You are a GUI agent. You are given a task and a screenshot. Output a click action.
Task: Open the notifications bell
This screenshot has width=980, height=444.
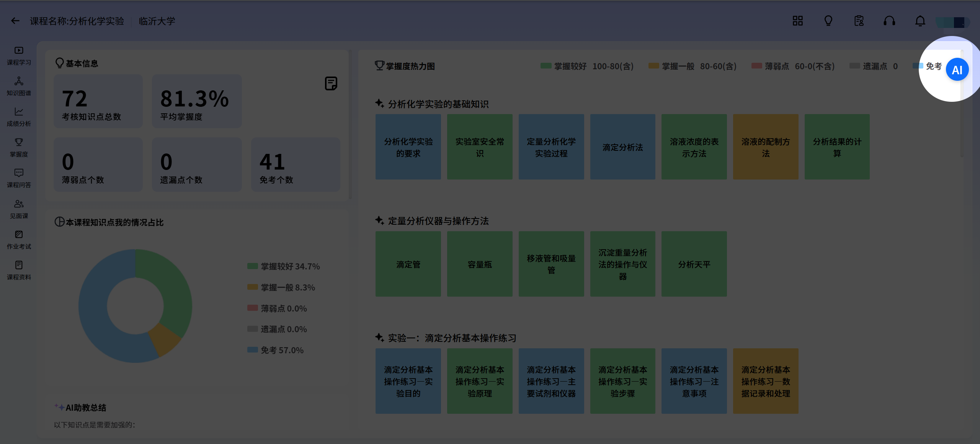coord(920,21)
